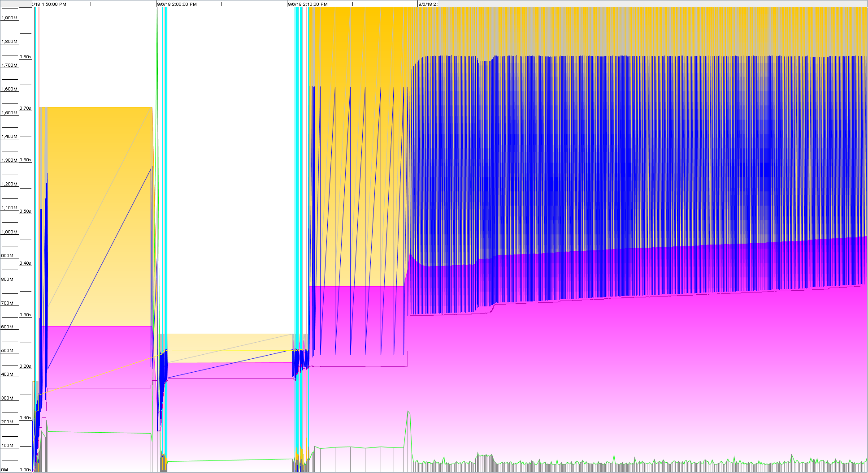Click the 0.80s pause-time axis label
This screenshot has height=473, width=868.
(25, 57)
